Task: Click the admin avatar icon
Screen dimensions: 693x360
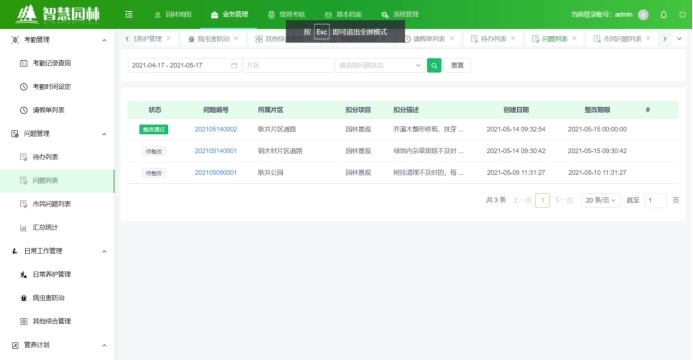Action: [644, 15]
